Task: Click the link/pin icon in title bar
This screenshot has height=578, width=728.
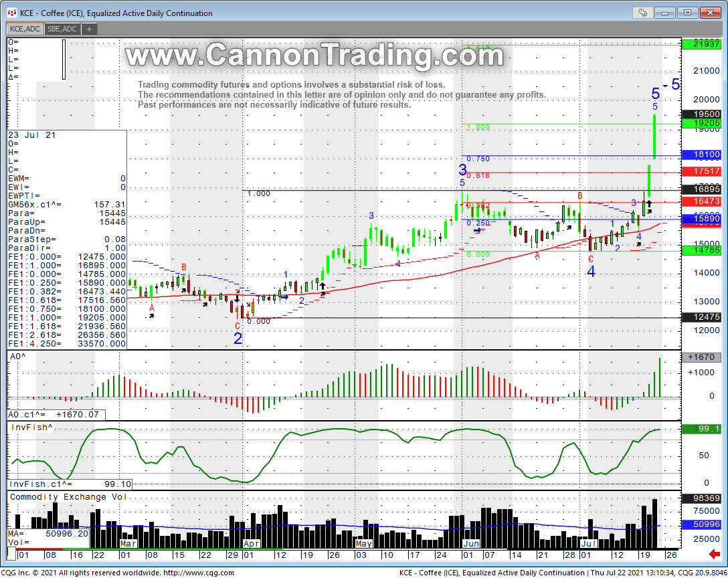Action: (642, 12)
